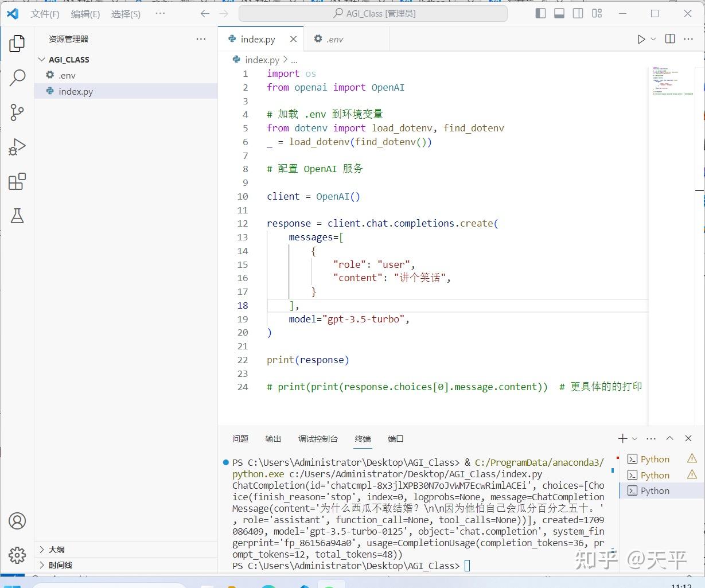The image size is (705, 588).
Task: Open the Explorer view in the activity bar
Action: pyautogui.click(x=17, y=43)
